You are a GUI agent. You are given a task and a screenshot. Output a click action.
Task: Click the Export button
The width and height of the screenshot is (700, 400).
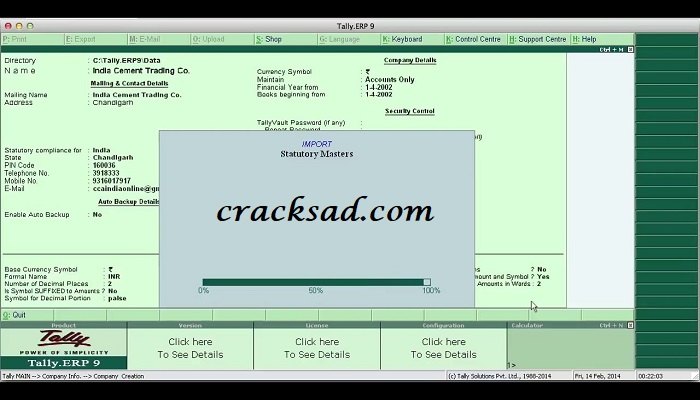tap(96, 39)
